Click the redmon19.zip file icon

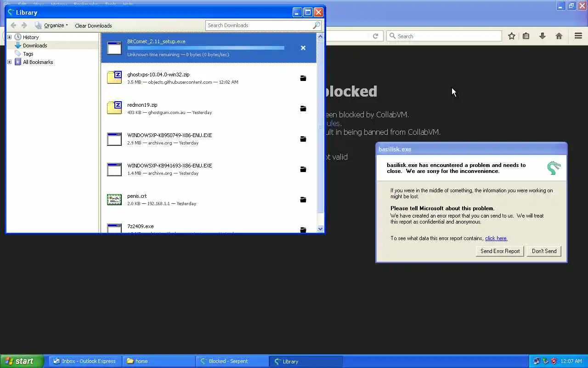pos(114,108)
